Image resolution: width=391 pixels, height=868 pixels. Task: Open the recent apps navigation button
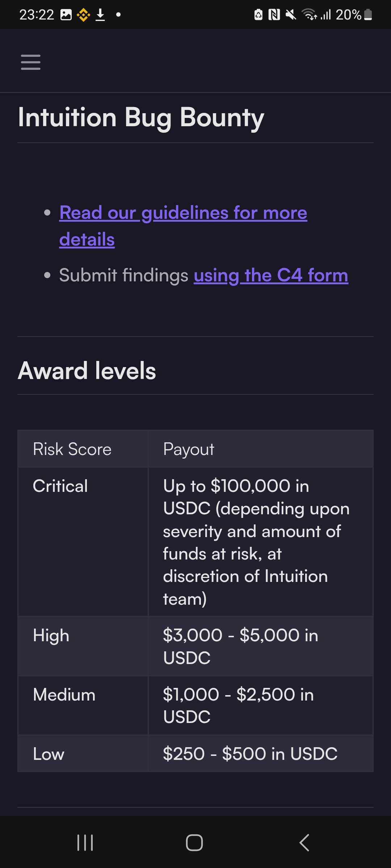(85, 843)
